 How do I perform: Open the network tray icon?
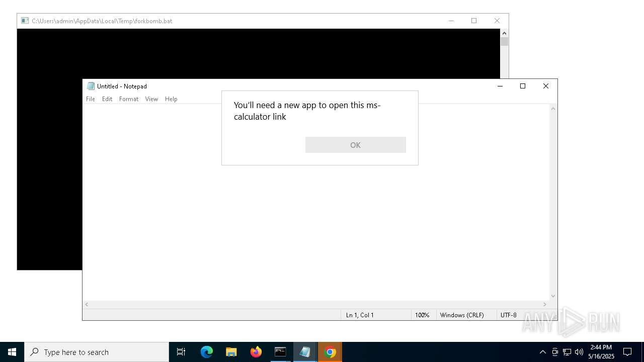567,352
